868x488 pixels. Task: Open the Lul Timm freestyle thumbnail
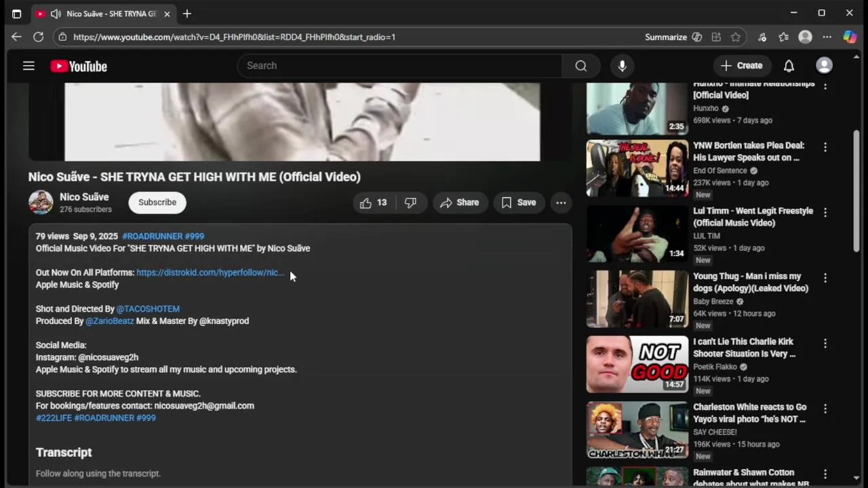[x=637, y=234]
